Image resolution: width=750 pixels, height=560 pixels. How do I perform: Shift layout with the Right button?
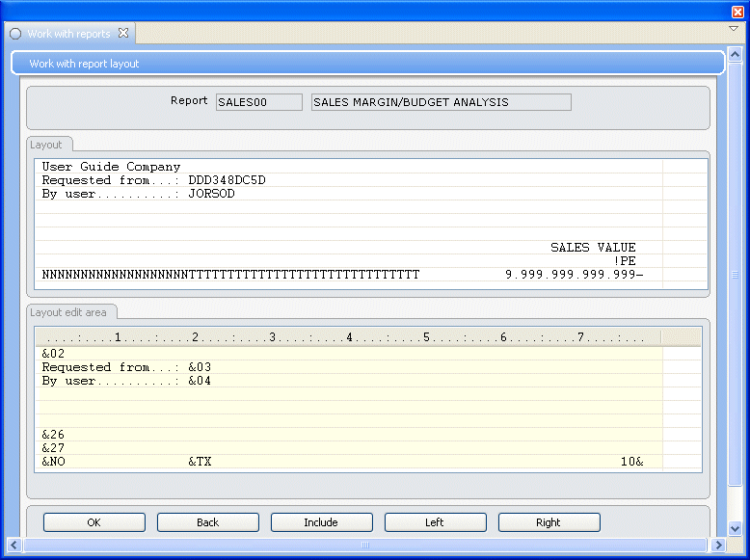pyautogui.click(x=549, y=522)
